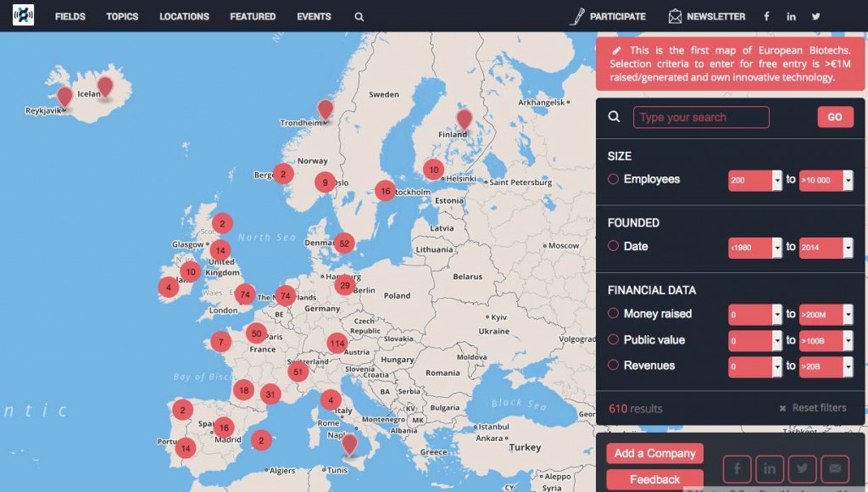Viewport: 868px width, 492px height.
Task: Open the 50 cluster marker near Paris
Action: point(256,333)
